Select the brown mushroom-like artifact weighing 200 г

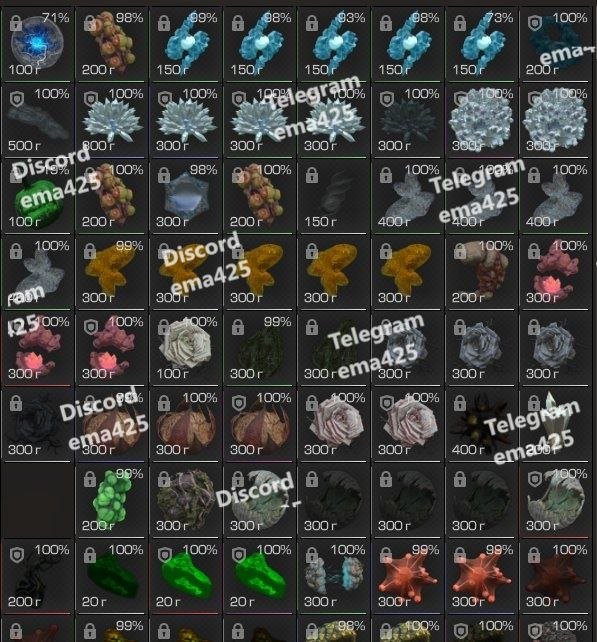tap(481, 271)
